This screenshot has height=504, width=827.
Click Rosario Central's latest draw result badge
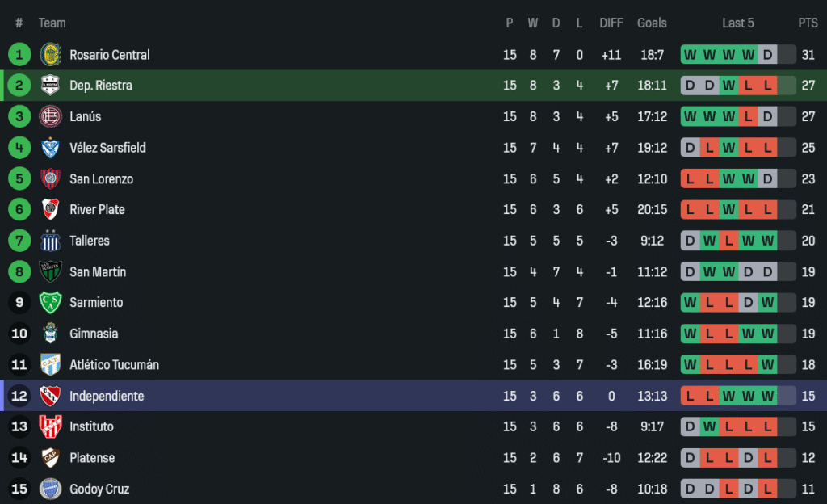(x=767, y=55)
